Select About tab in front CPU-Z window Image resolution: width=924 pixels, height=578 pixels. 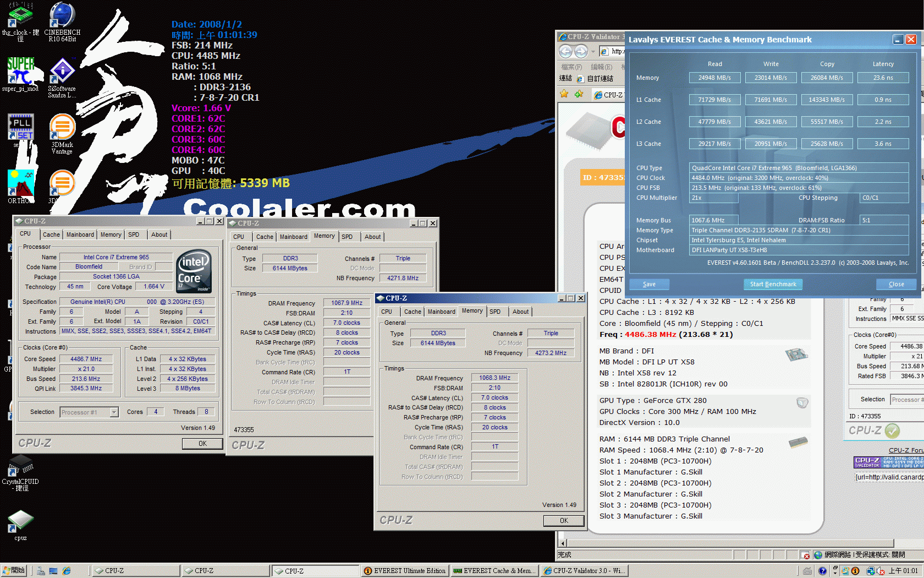pos(521,312)
